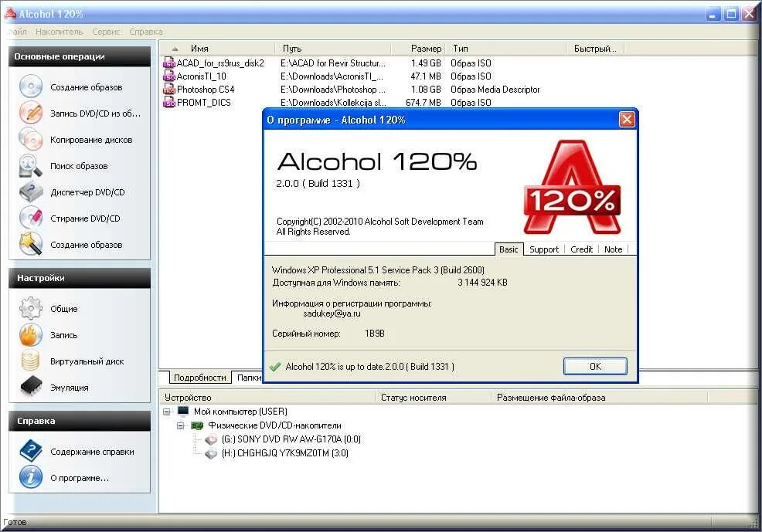
Task: Click Эмуляция settings link
Action: (x=70, y=388)
